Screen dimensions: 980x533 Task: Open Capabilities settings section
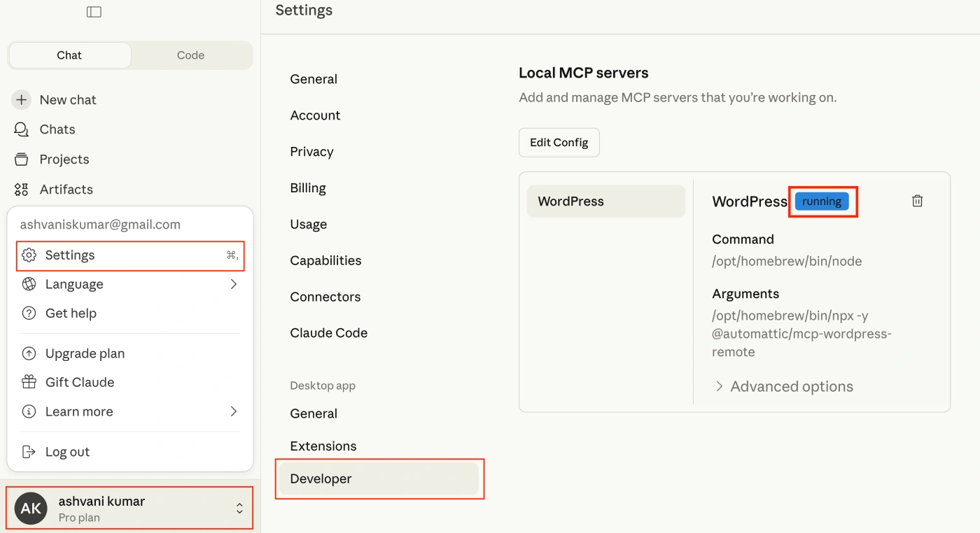pos(325,261)
